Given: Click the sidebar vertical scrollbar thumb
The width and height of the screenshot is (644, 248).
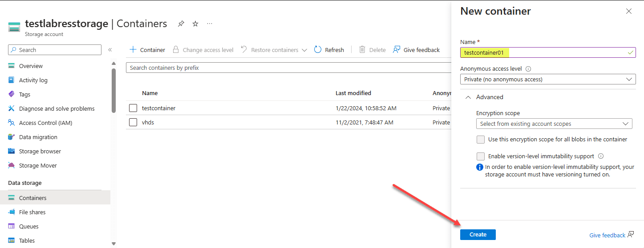Looking at the screenshot, I should click(x=113, y=91).
